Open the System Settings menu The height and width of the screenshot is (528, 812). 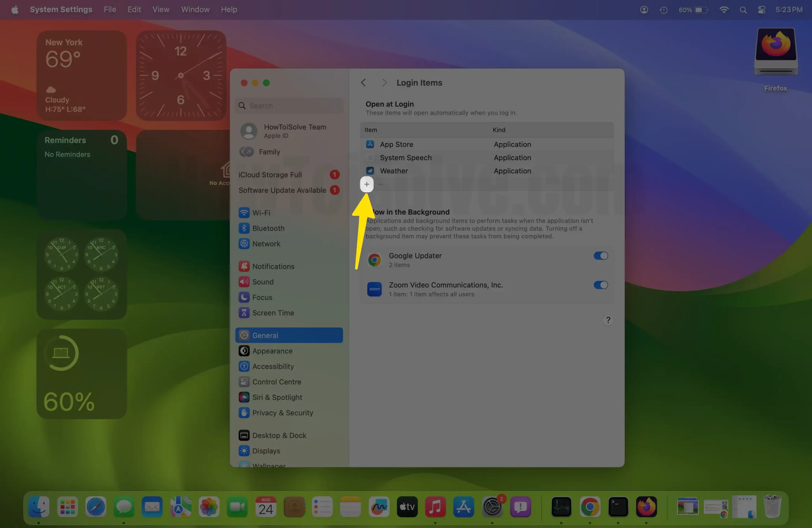pos(61,10)
